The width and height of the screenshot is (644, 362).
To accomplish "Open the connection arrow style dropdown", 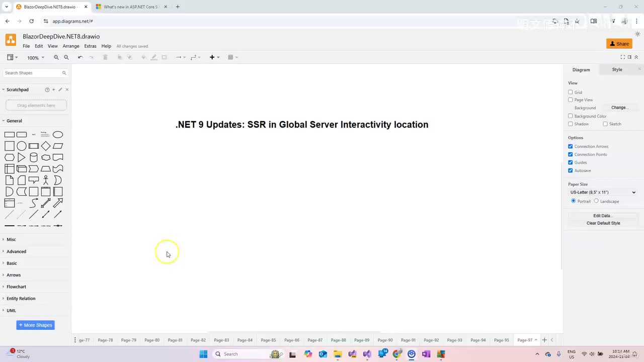I will (x=181, y=57).
